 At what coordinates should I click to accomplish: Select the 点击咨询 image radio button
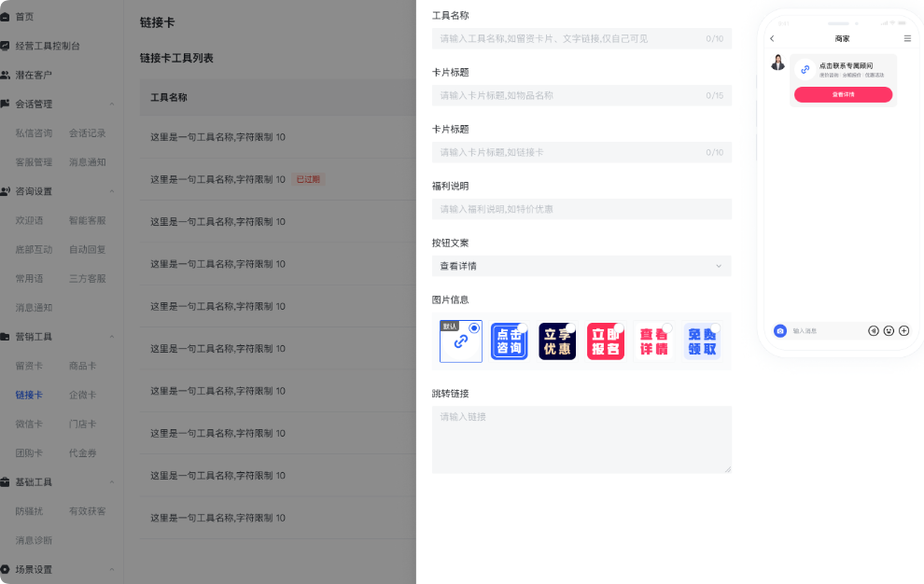coord(522,327)
